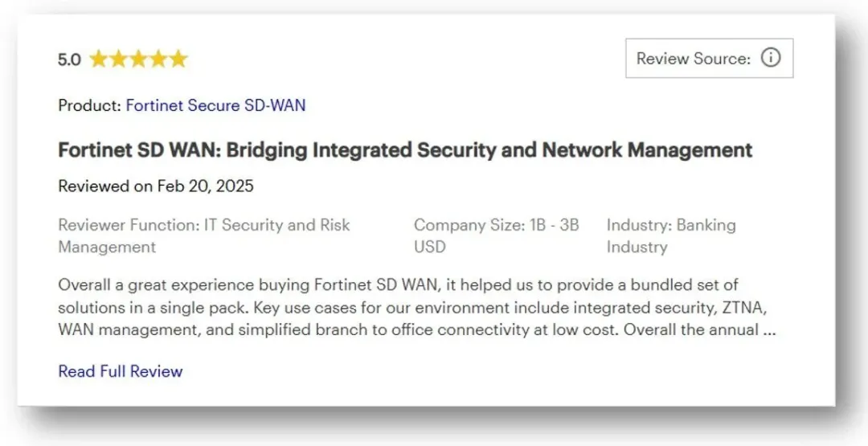The height and width of the screenshot is (446, 868).
Task: Click the Company Size 1B - 3B text
Action: point(496,225)
